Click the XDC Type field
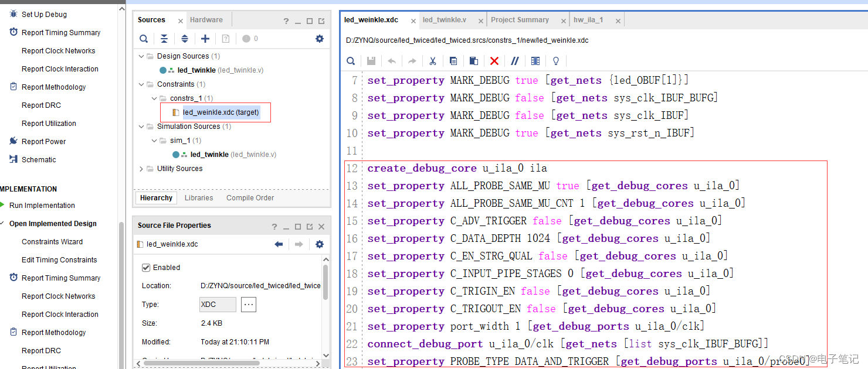 click(x=218, y=305)
